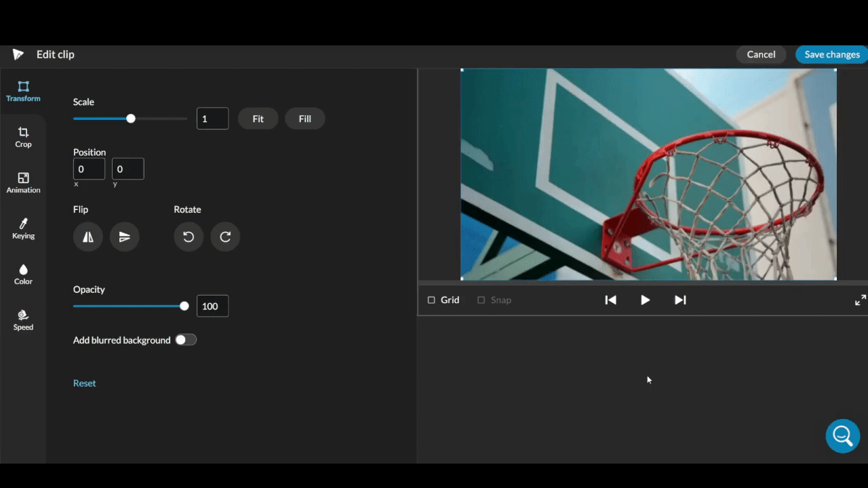Tick the Snap checkbox
868x488 pixels.
(481, 300)
